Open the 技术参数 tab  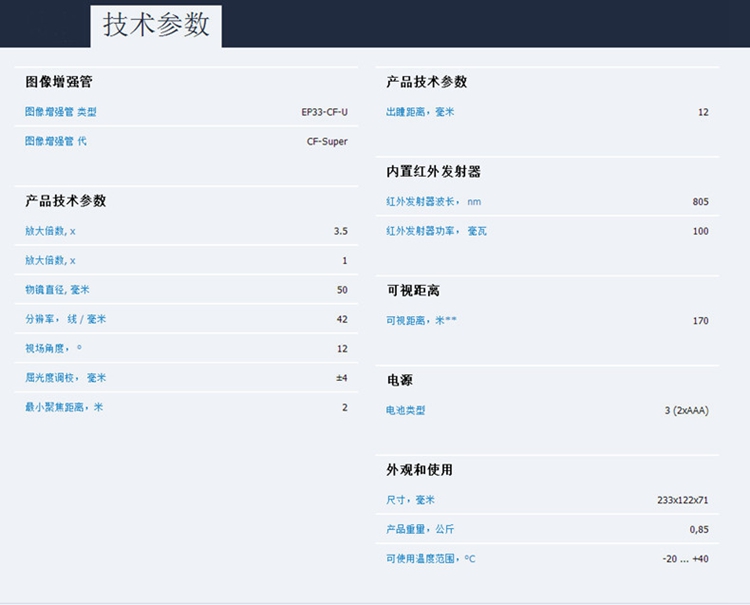coord(156,25)
